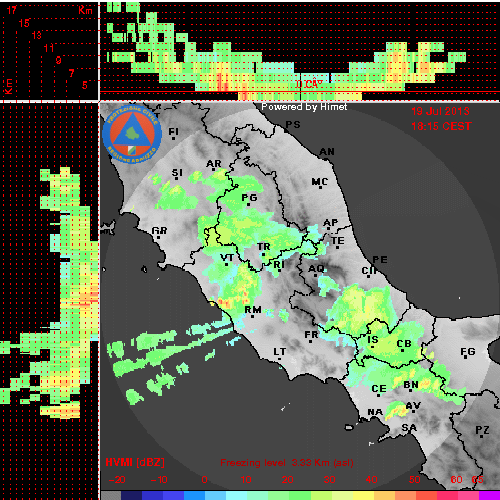
Task: Click the CE city label on map
Action: (x=379, y=389)
